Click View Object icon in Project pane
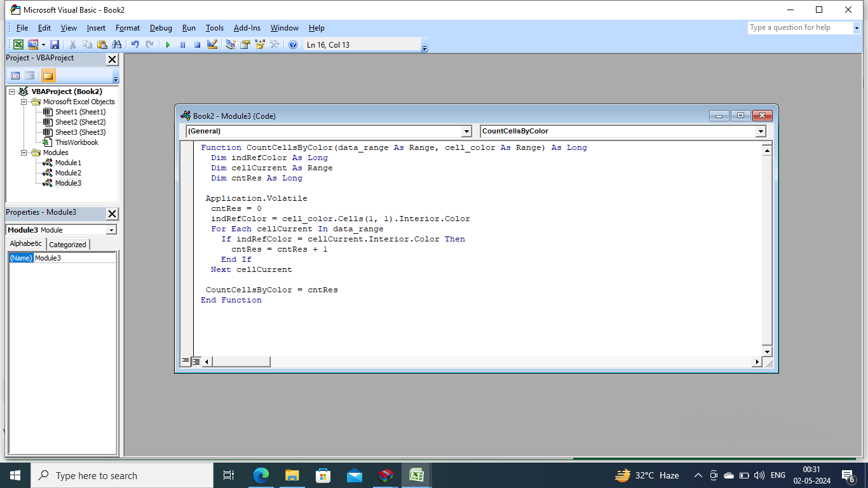This screenshot has width=868, height=488. 30,76
